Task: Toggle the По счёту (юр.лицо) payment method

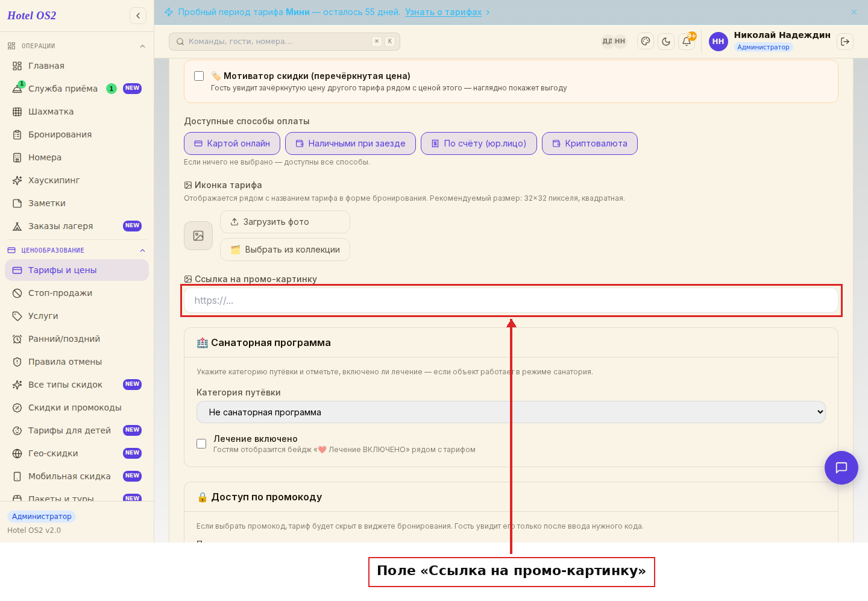Action: 479,143
